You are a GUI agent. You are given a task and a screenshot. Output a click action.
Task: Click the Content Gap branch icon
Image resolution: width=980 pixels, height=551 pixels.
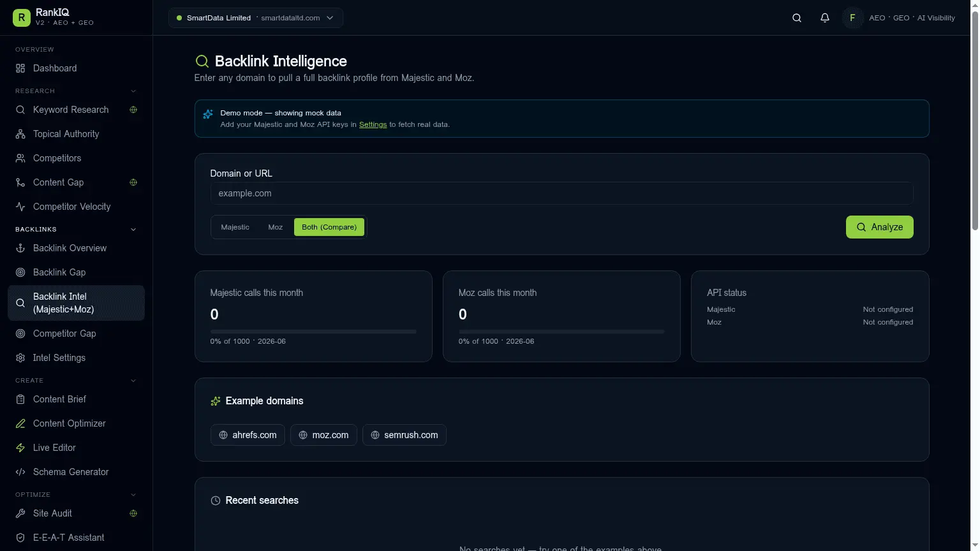(x=20, y=182)
